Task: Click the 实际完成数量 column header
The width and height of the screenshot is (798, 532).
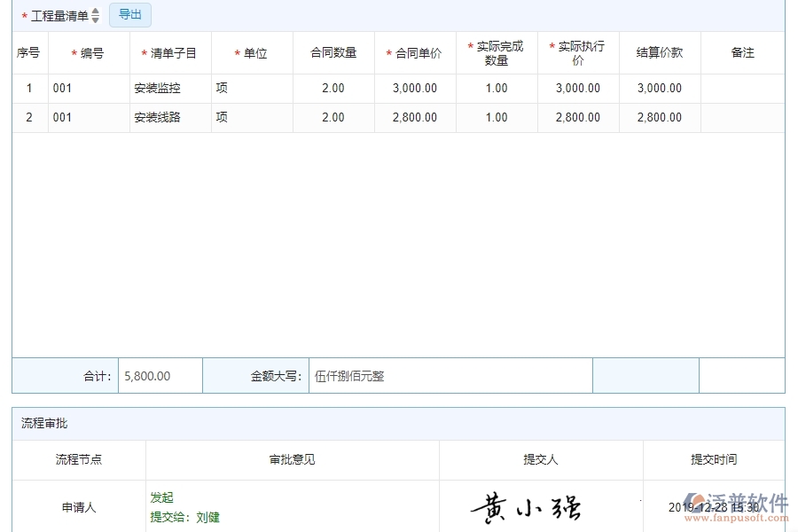Action: pos(497,53)
